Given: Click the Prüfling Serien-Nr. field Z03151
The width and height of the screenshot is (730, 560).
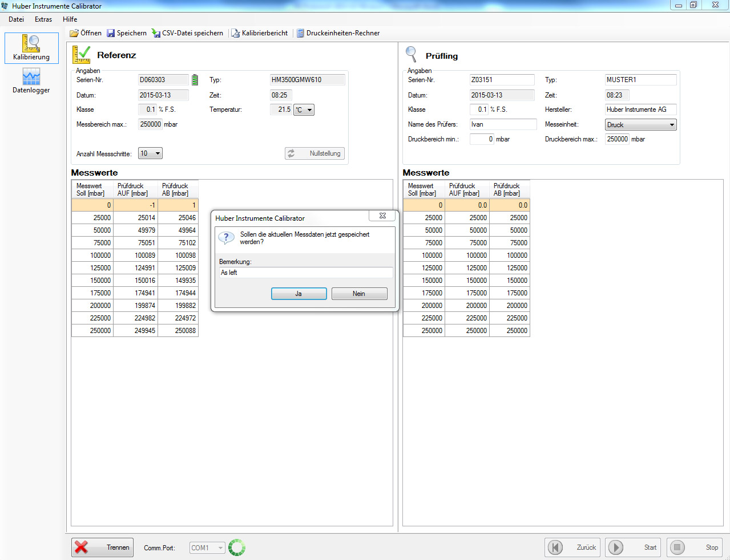Looking at the screenshot, I should click(x=502, y=80).
